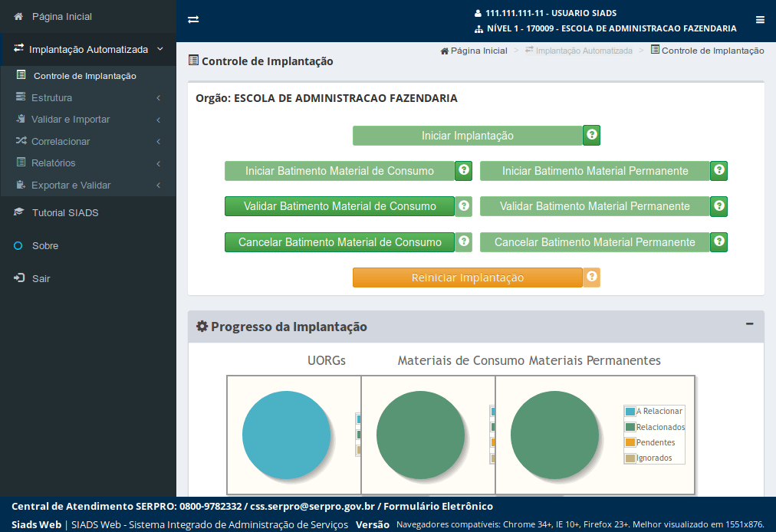Expand the Estrutura submenu arrow

click(159, 98)
